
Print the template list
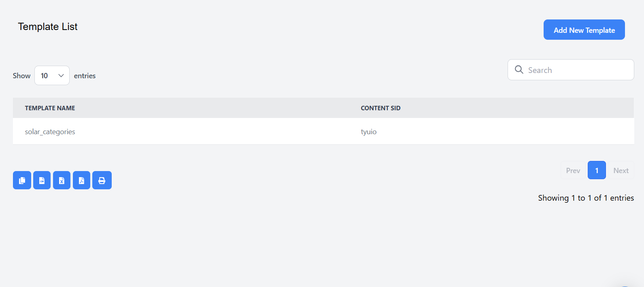pyautogui.click(x=102, y=180)
